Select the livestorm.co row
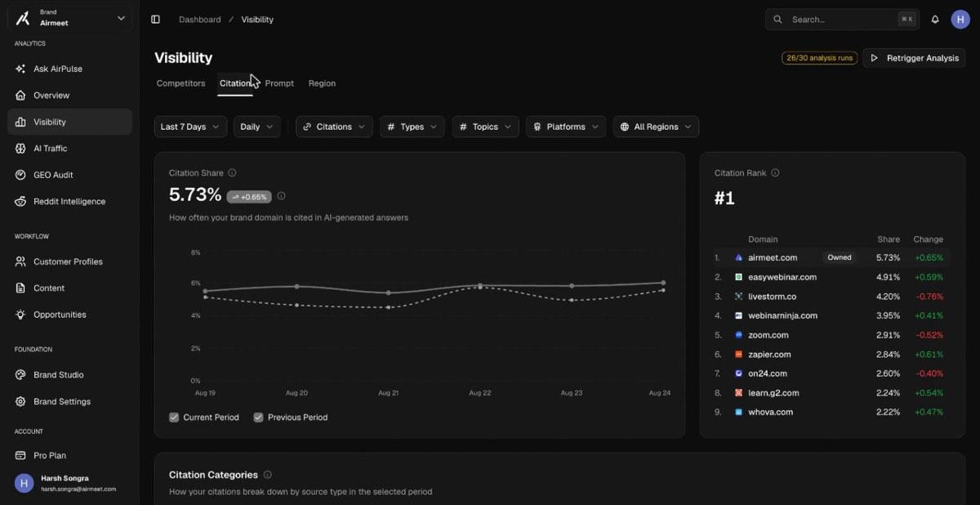Screen dimensions: 980x505 click(832, 297)
